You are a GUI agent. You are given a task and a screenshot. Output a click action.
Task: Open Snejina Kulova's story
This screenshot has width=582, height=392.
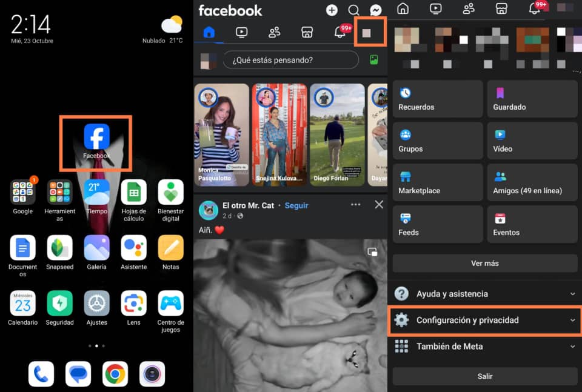click(279, 135)
